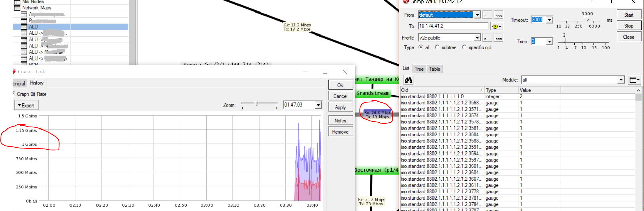Open the From dropdown showing default
The image size is (644, 211).
(477, 15)
